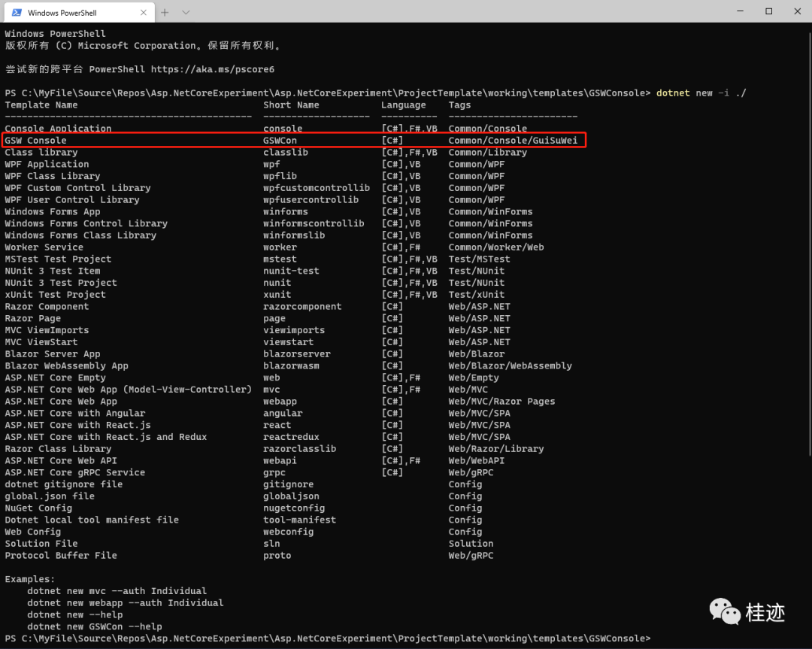This screenshot has height=649, width=812.
Task: Click the final PS command prompt line
Action: coord(328,638)
